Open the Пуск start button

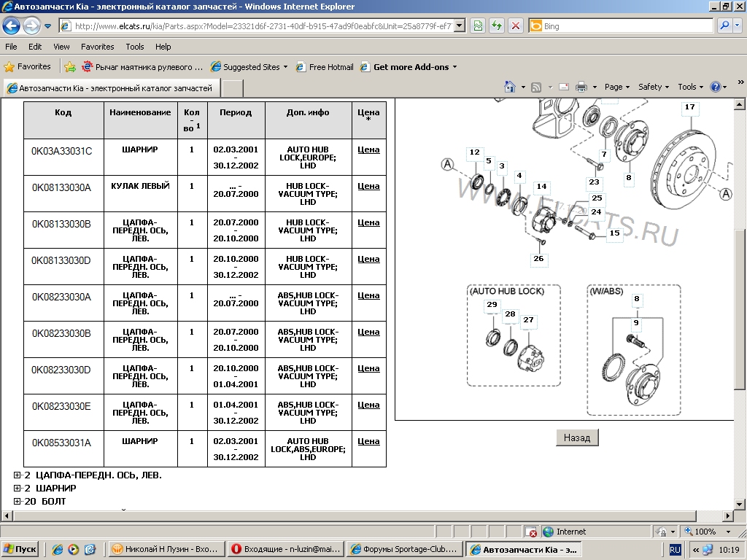[x=20, y=550]
